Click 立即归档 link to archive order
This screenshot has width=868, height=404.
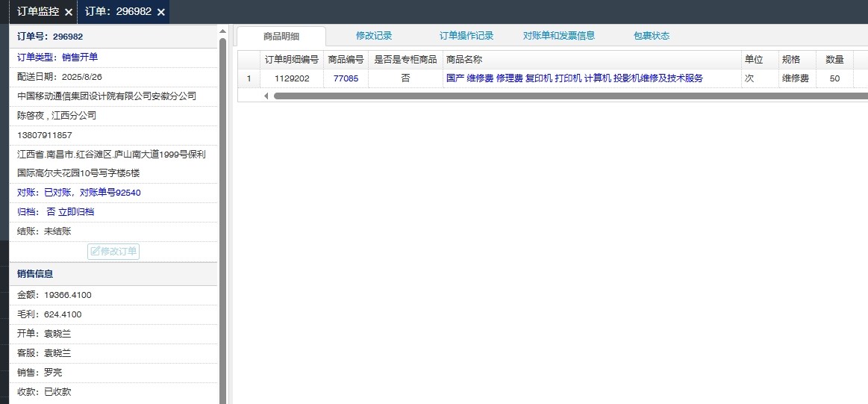coord(76,212)
